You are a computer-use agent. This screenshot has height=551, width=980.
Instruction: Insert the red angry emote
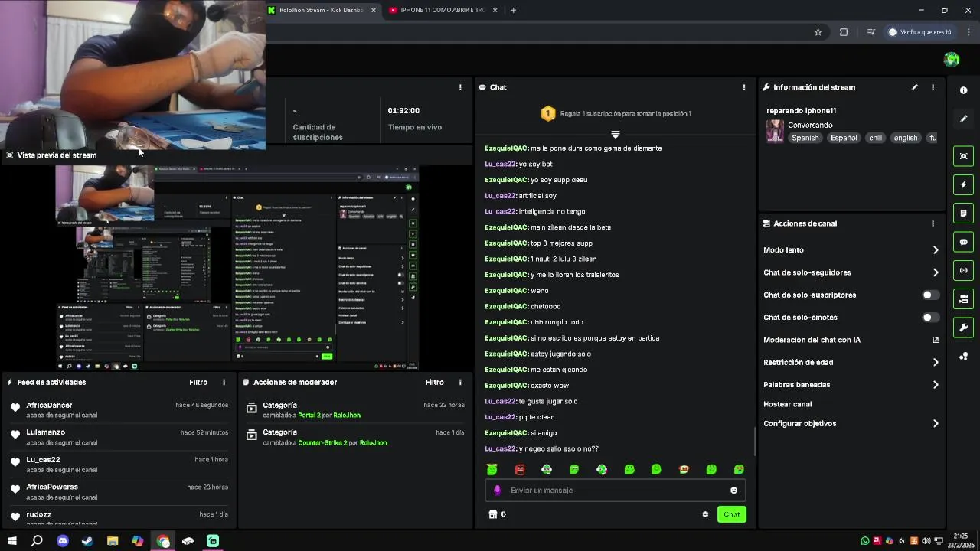click(x=520, y=469)
